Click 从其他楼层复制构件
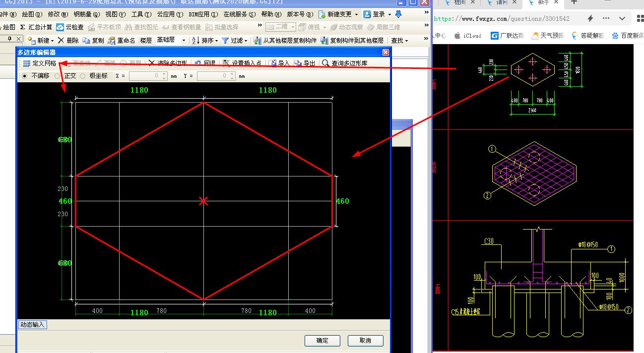 285,40
